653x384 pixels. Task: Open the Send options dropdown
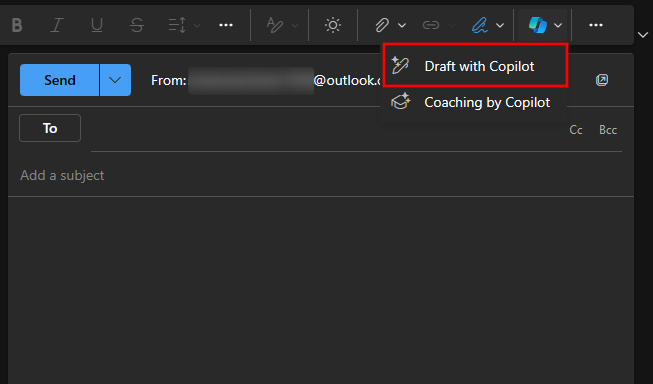(115, 80)
